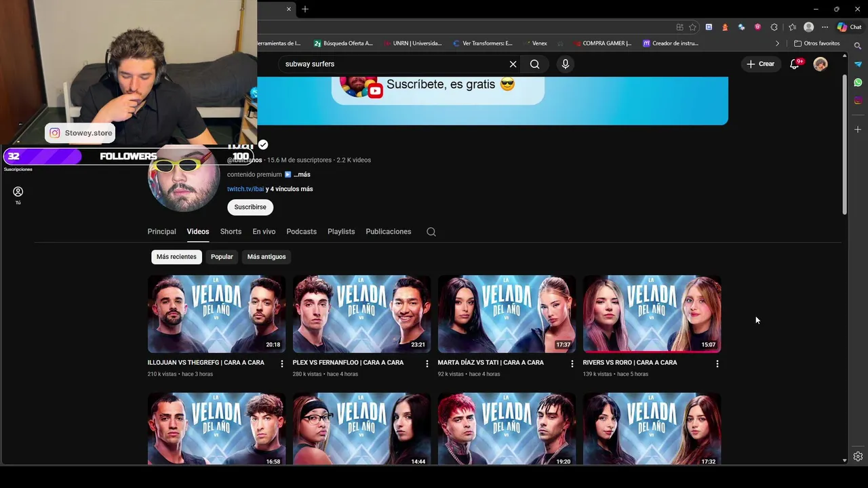Switch to the Principal tab
The height and width of the screenshot is (488, 868).
(x=161, y=232)
